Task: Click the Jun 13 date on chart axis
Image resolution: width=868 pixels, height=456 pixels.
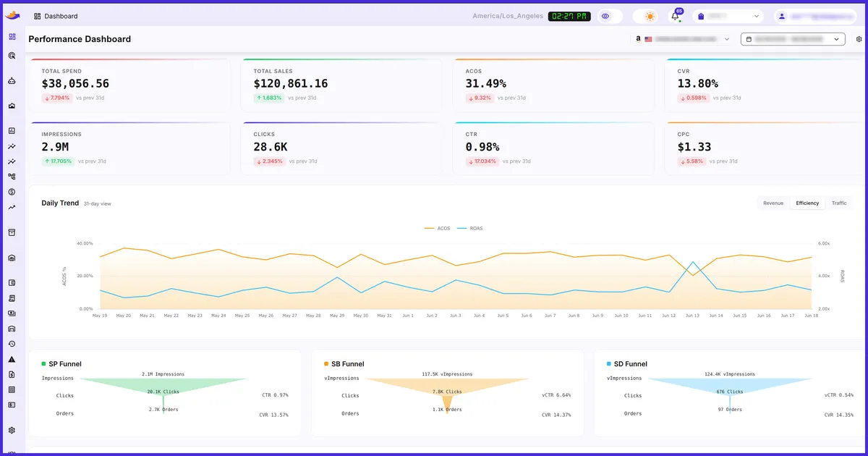Action: [693, 316]
